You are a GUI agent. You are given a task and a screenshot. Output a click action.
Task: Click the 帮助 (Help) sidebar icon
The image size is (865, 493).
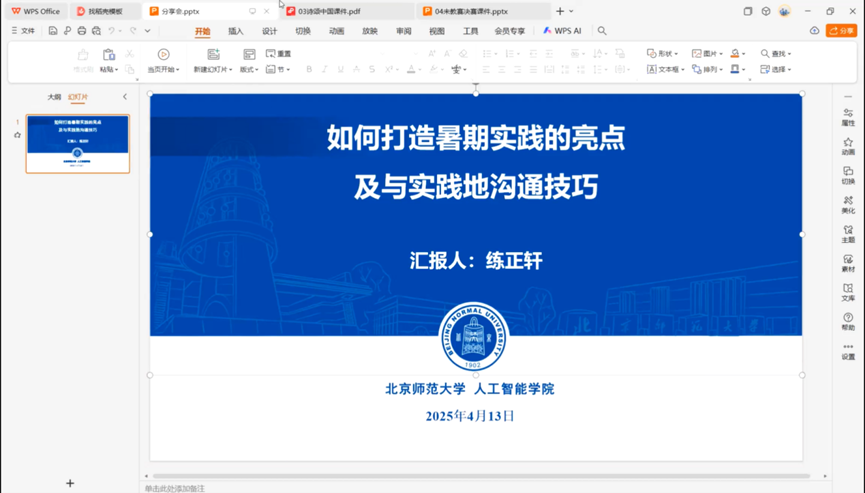[x=848, y=321]
